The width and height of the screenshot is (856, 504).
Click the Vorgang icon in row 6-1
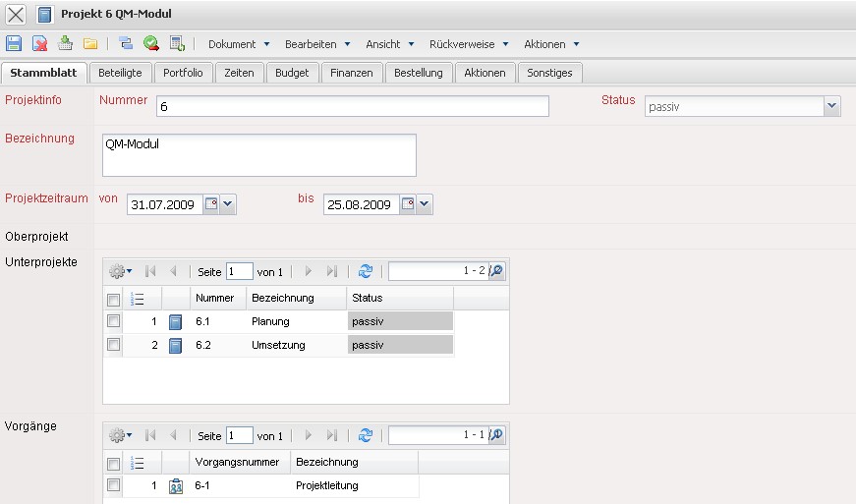(176, 485)
